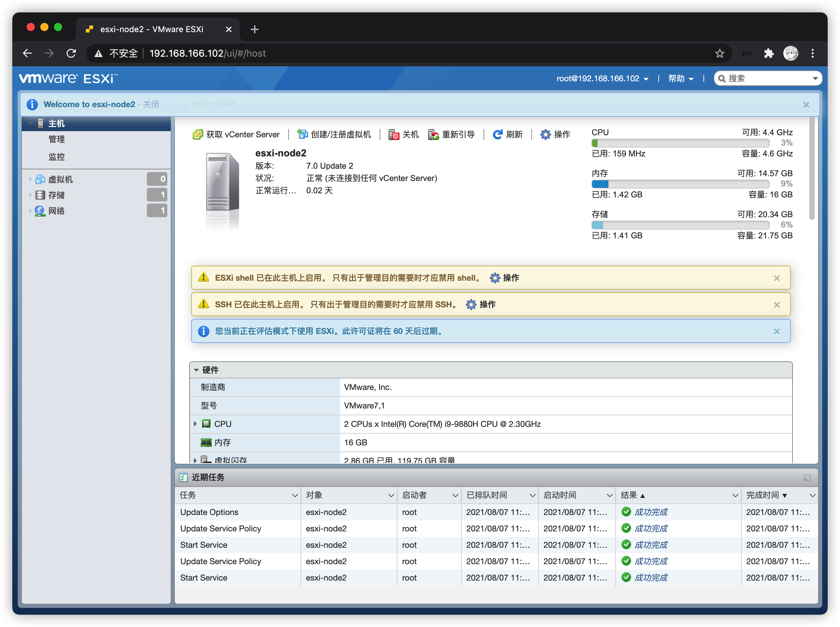Select the 存储 sidebar icon

(x=40, y=195)
